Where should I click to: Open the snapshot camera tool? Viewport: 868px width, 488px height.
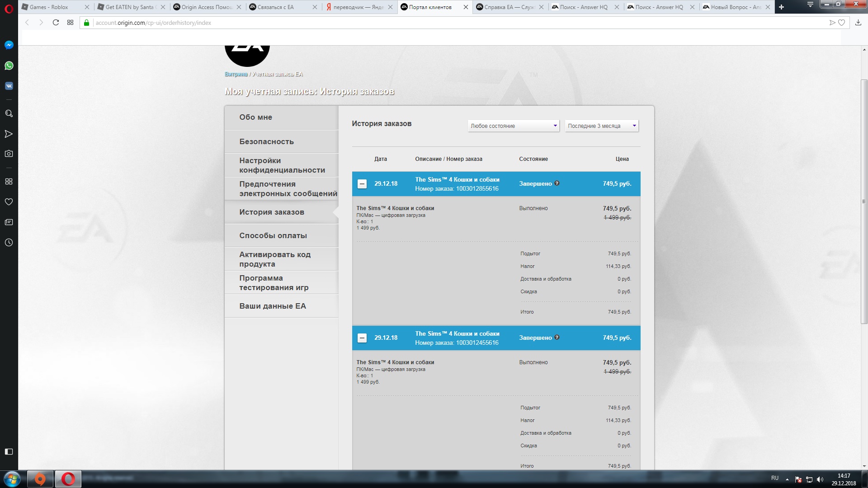tap(9, 154)
